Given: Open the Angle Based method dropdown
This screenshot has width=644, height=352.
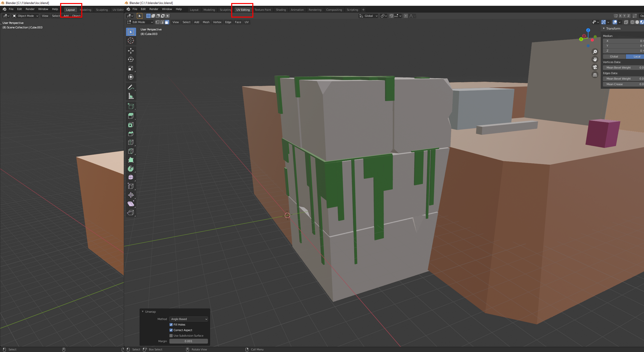Looking at the screenshot, I should tap(189, 319).
